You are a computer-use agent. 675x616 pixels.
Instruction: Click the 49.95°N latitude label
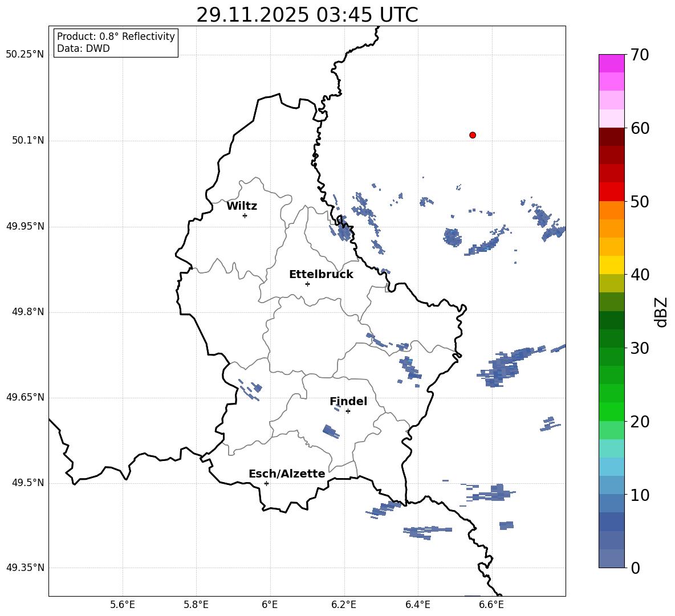coord(25,226)
